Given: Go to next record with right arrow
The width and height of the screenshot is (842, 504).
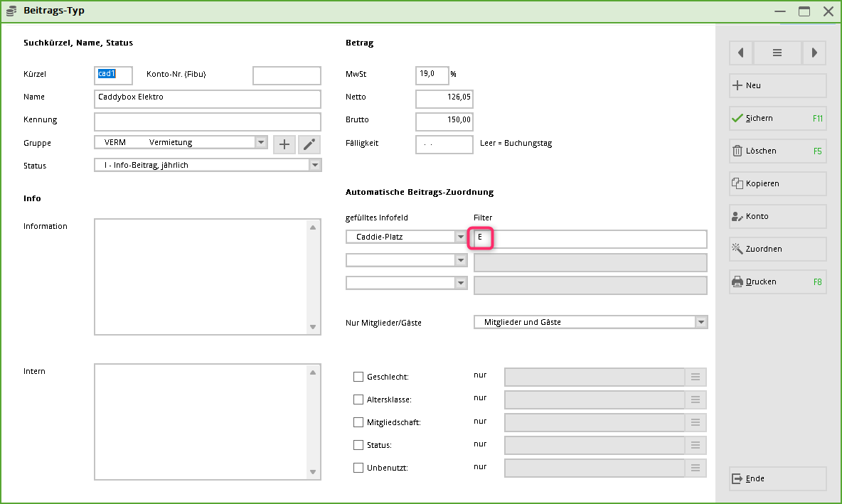Looking at the screenshot, I should (x=814, y=53).
